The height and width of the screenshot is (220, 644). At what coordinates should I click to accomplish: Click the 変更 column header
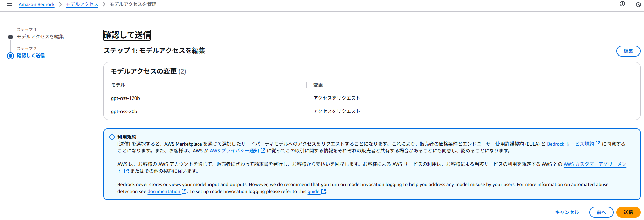(318, 85)
